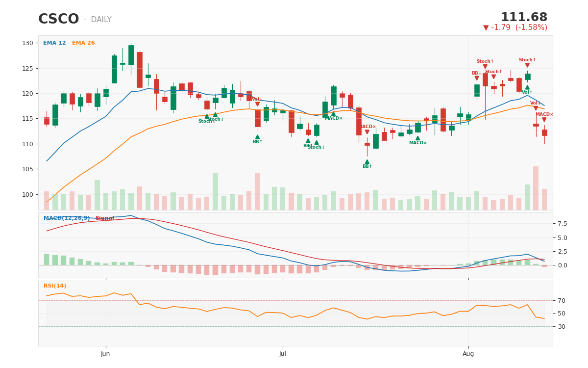Click the 111.68 last price
Viewport: 588px width, 368px height.
click(524, 18)
